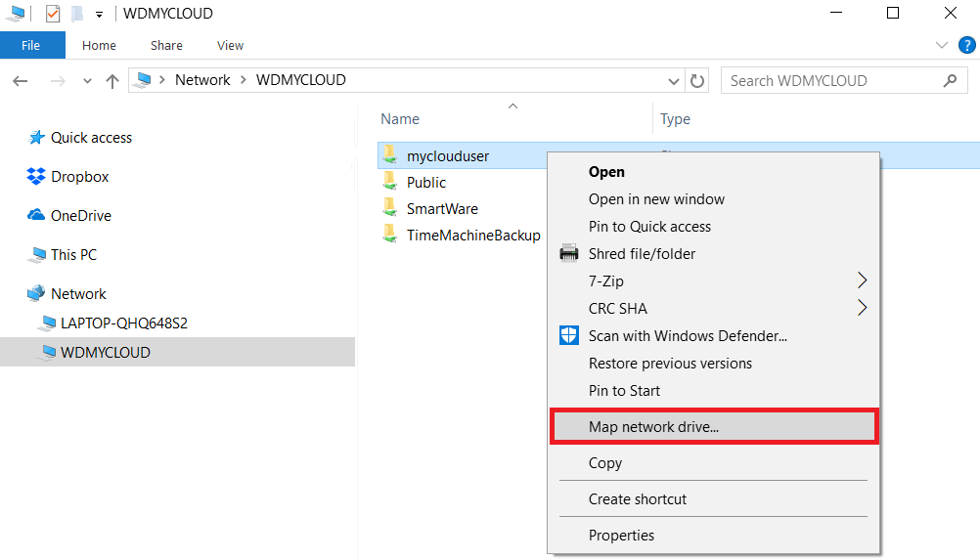
Task: Select This PC in the navigation pane
Action: 73,255
